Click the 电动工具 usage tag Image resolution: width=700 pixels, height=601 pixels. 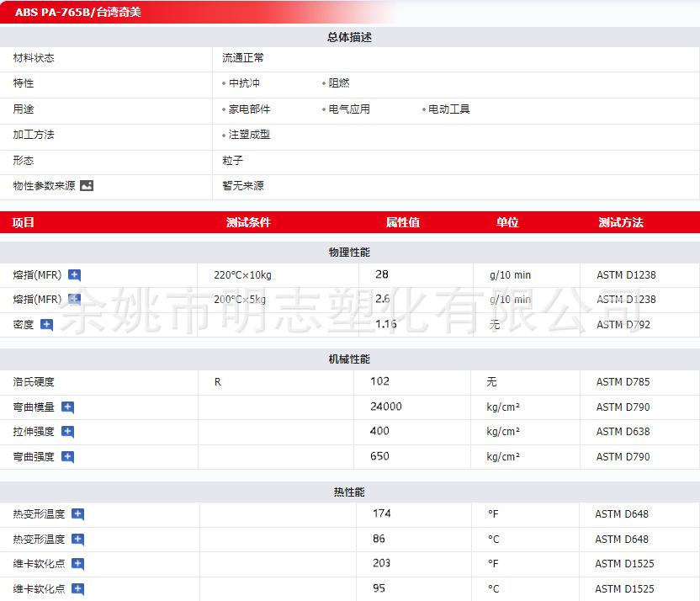(448, 109)
